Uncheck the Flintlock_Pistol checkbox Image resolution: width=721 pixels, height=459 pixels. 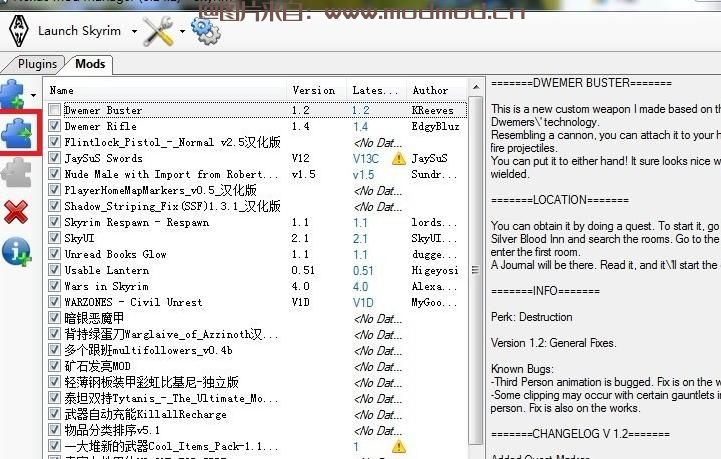[x=54, y=142]
